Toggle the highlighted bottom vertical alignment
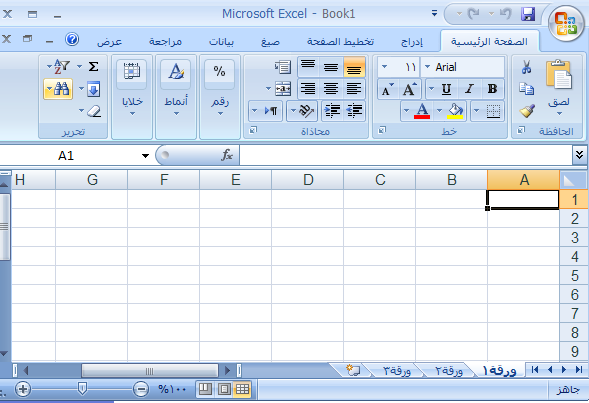 coord(354,67)
